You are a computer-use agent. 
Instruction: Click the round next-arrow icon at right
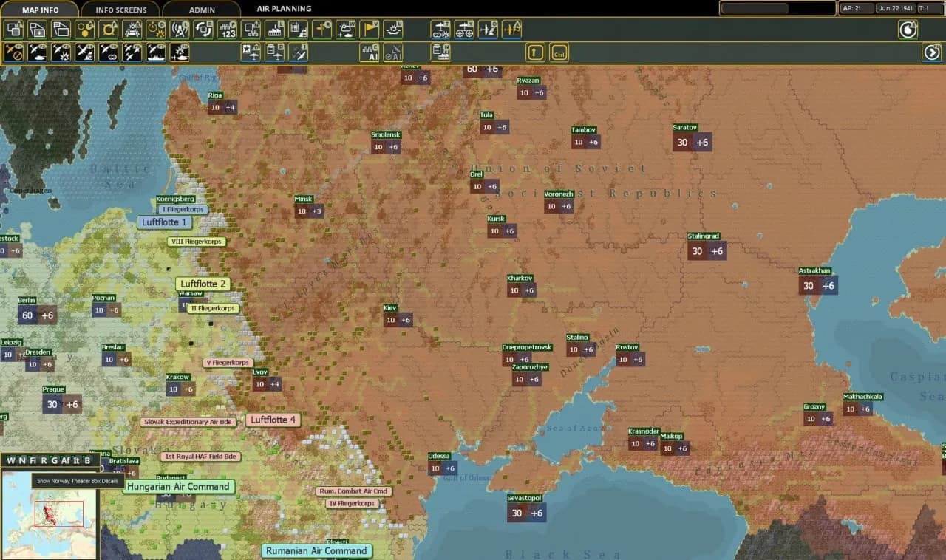tap(931, 52)
